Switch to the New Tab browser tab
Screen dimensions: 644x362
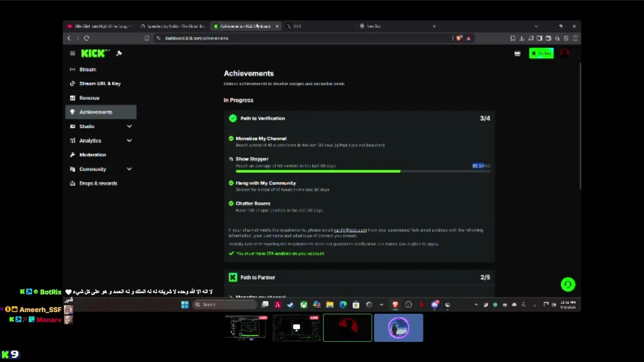pos(392,26)
